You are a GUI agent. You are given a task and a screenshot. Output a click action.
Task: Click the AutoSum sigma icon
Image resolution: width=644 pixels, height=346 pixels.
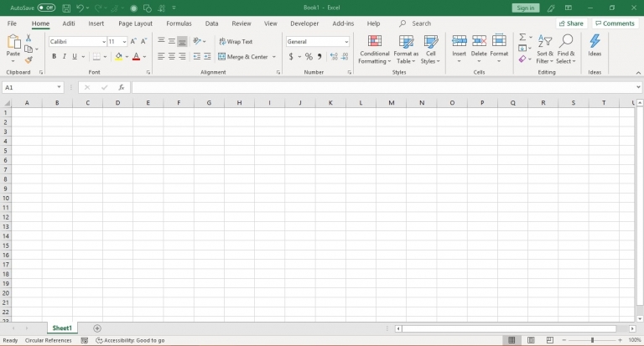click(522, 38)
